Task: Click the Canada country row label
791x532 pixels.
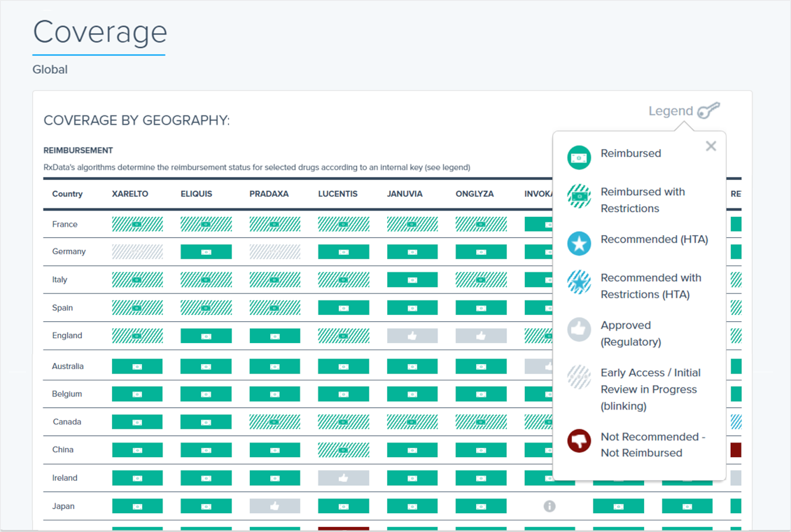Action: pos(66,421)
